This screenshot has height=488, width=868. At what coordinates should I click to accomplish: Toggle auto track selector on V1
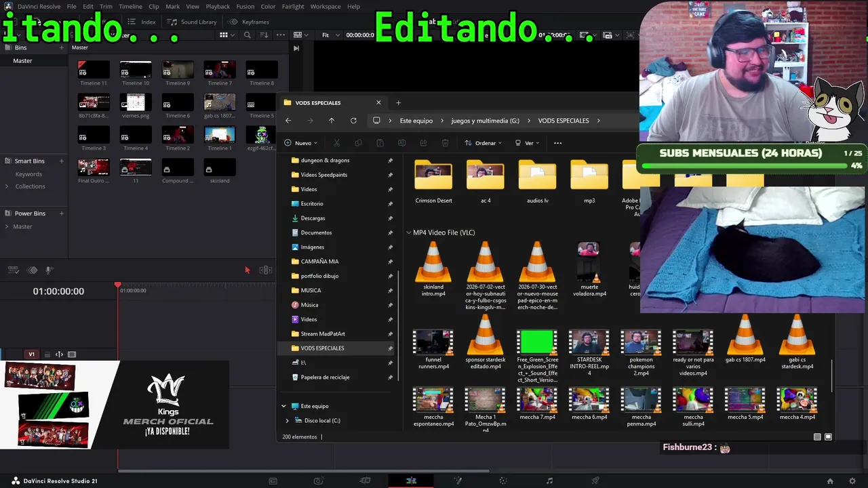59,354
